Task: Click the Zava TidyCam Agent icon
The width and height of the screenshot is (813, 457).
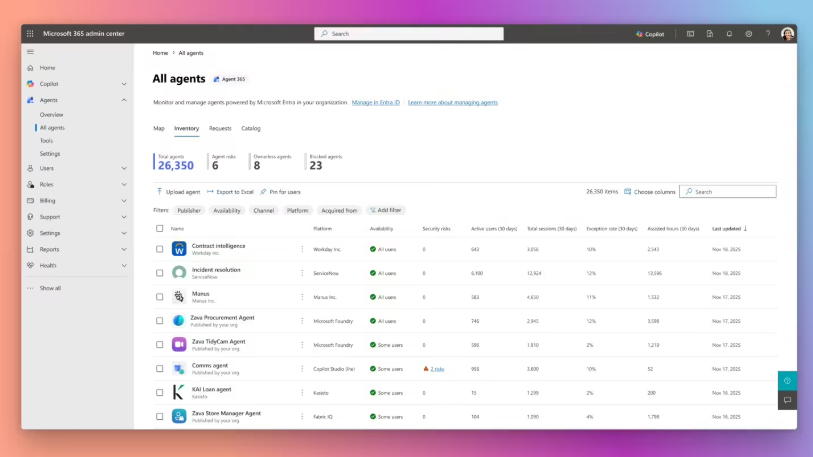Action: pyautogui.click(x=179, y=344)
